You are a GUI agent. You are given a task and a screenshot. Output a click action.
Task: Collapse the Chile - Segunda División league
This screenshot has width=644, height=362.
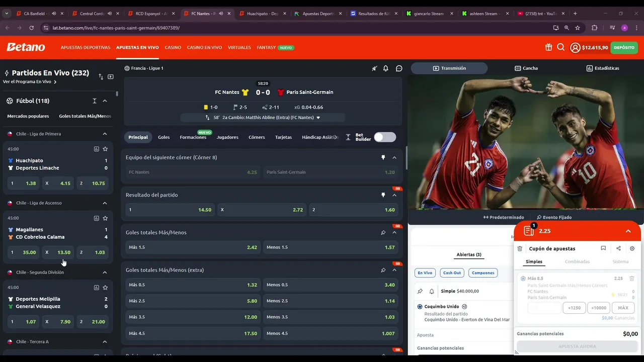pos(105,273)
